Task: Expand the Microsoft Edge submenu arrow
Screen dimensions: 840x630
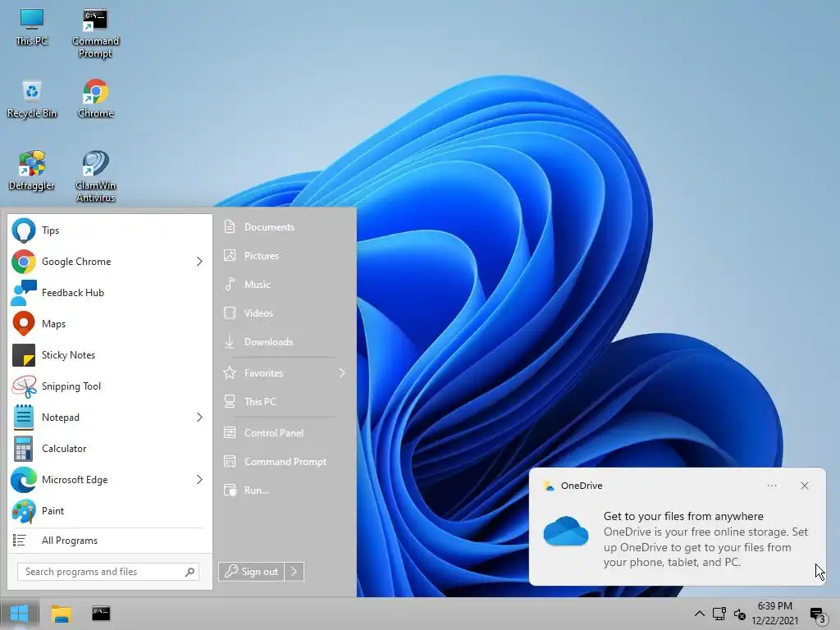Action: point(199,479)
